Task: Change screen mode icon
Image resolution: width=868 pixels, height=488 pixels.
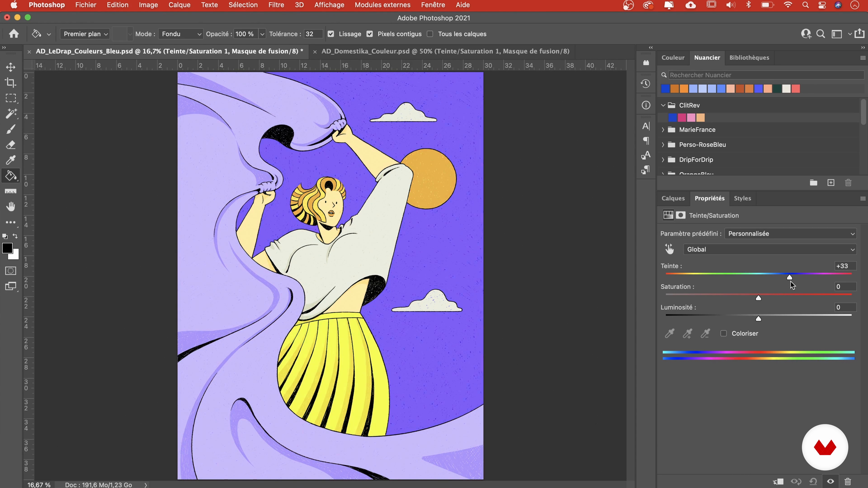Action: 10,286
